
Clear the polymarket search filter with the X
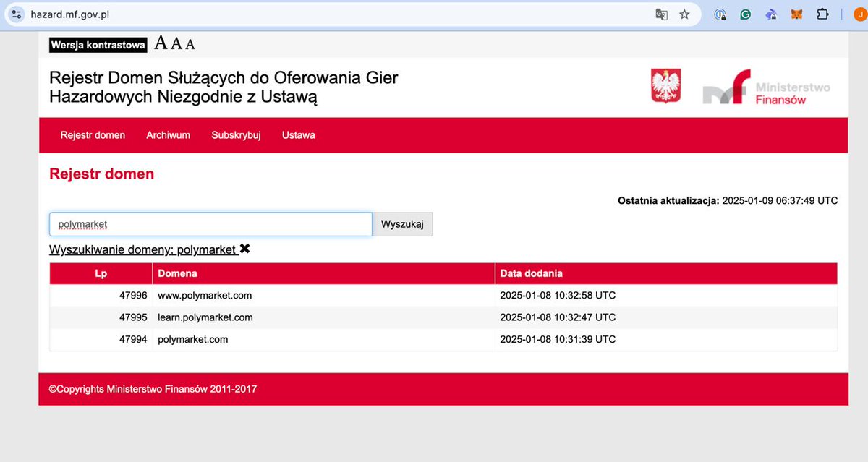point(244,249)
